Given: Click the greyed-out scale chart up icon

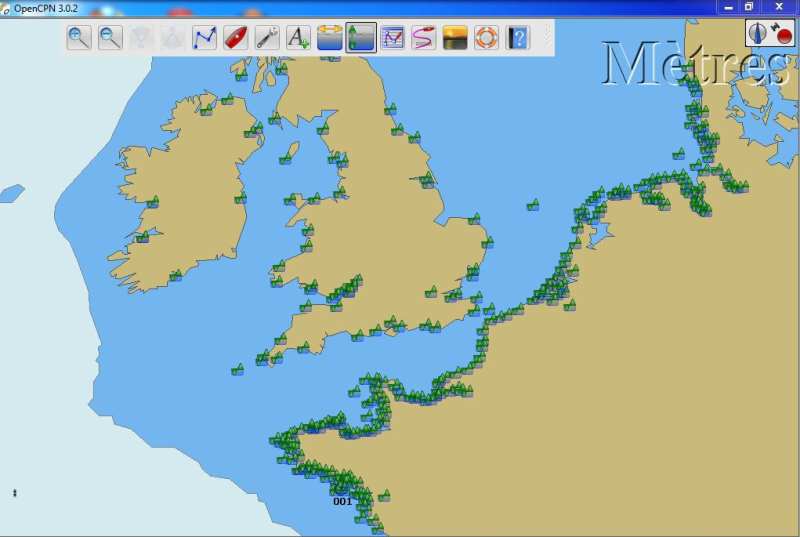Looking at the screenshot, I should pos(173,37).
